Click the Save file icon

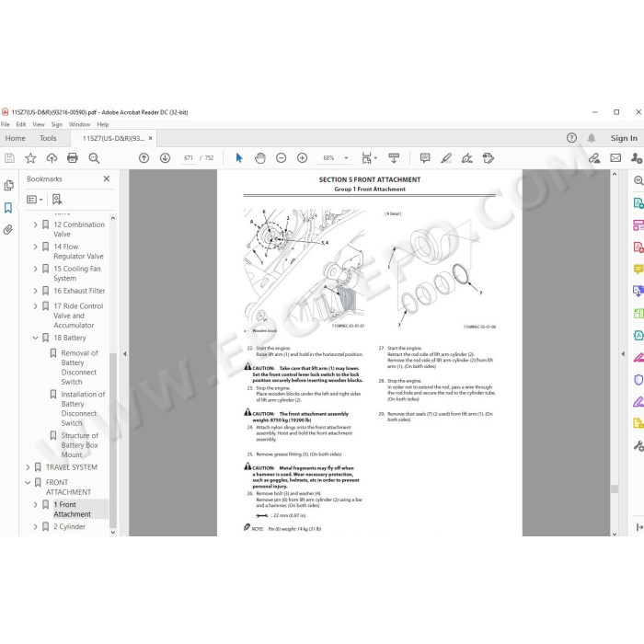9,158
